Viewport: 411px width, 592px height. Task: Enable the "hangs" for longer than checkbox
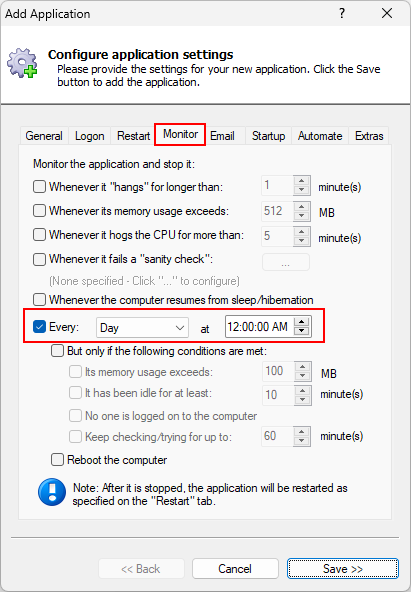[39, 187]
